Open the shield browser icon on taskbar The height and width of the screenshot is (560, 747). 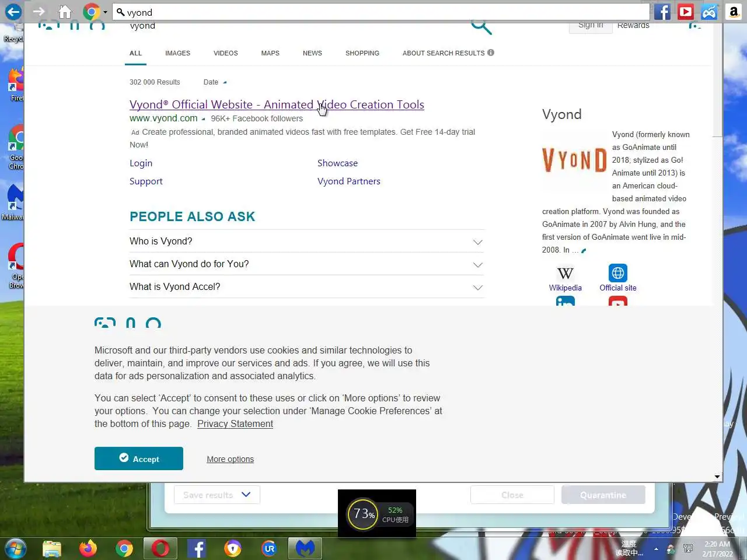click(233, 548)
